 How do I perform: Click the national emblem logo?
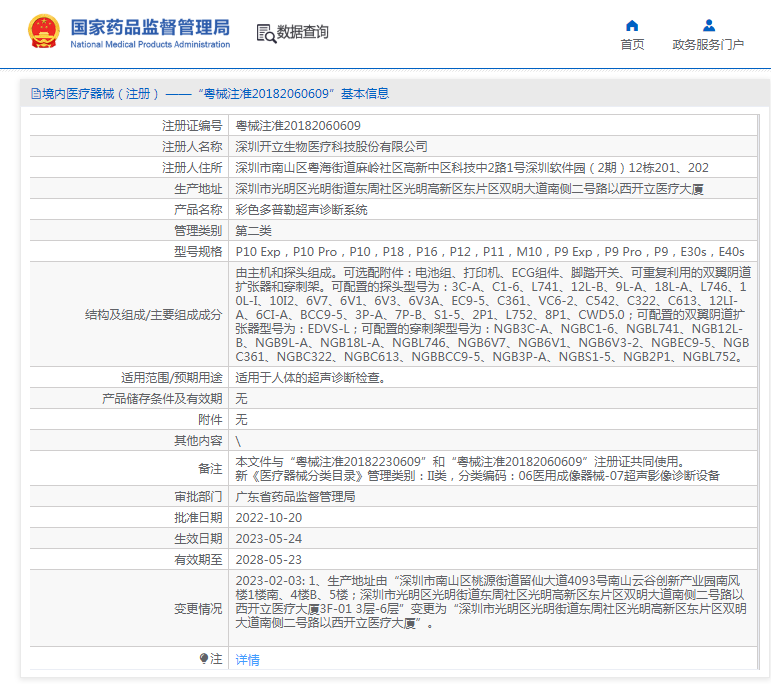coord(43,32)
